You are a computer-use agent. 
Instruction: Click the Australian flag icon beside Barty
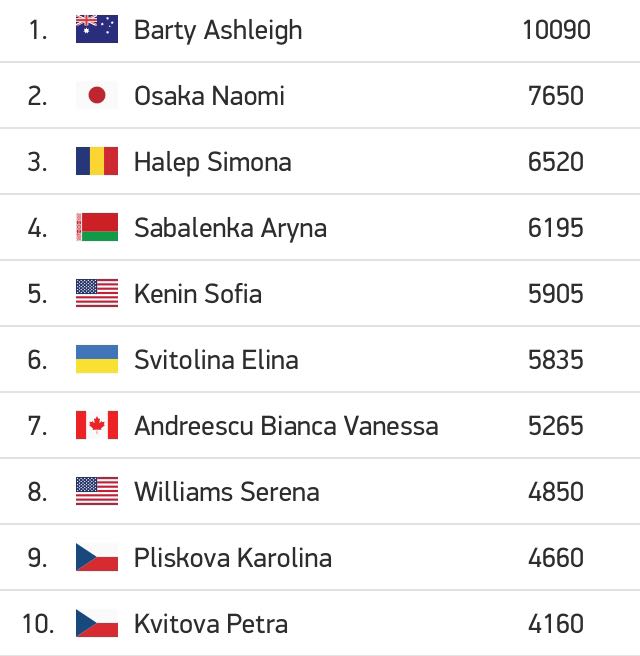(x=97, y=29)
